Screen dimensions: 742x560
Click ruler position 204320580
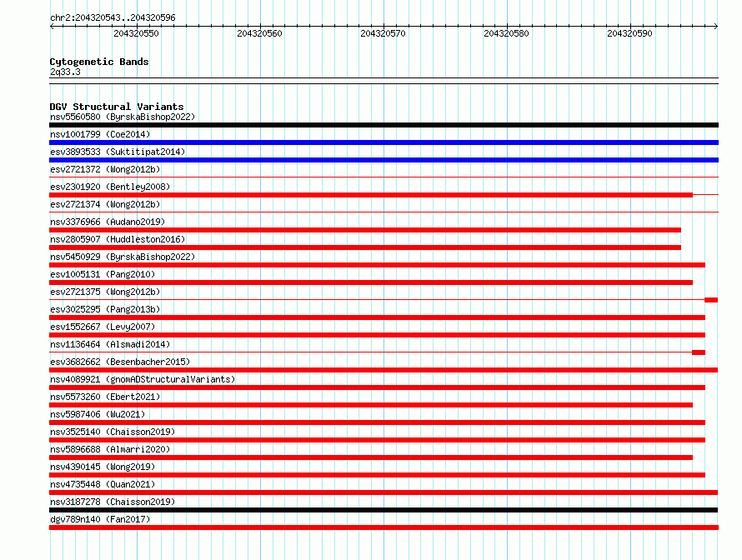coord(506,33)
